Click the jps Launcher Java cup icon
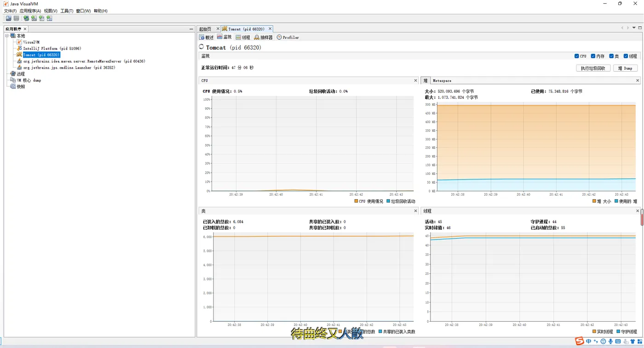 click(x=19, y=68)
